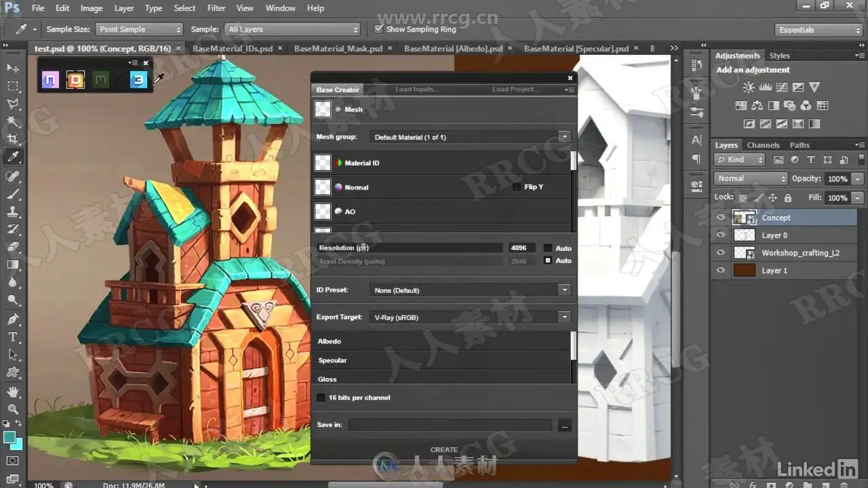
Task: Add a Levels adjustment
Action: [x=765, y=87]
